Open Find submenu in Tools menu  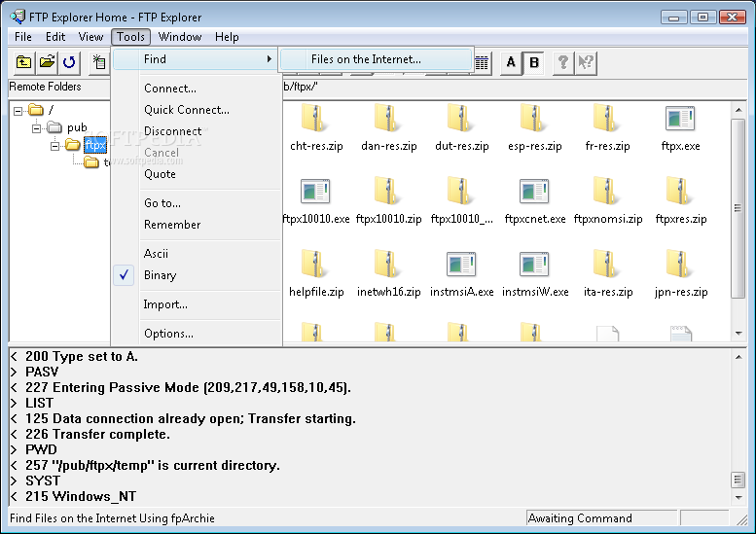pyautogui.click(x=196, y=59)
